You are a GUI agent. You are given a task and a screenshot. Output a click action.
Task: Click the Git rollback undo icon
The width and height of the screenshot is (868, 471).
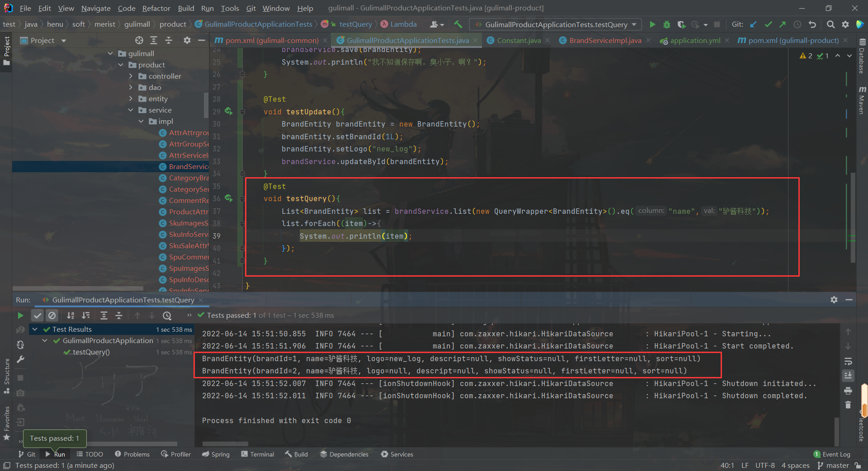(x=812, y=24)
